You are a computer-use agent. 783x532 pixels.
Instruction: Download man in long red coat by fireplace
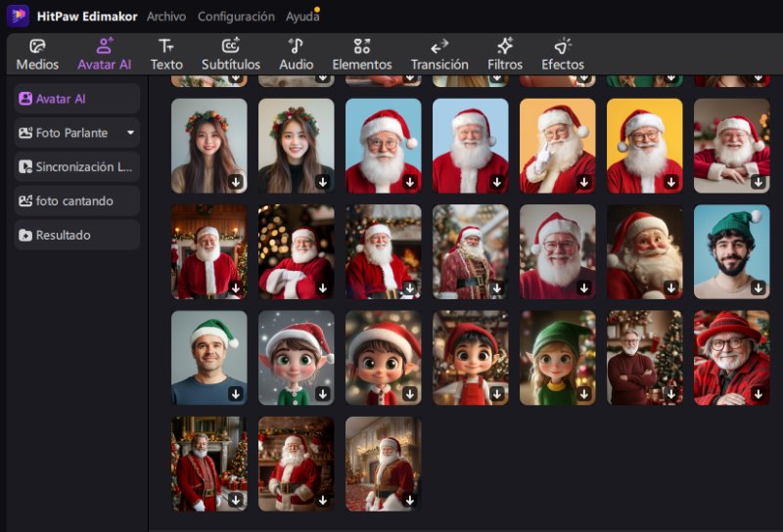236,500
